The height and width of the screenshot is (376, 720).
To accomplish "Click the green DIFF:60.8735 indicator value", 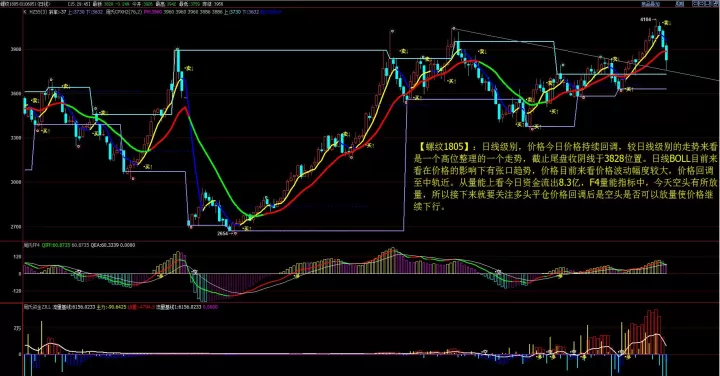I will 56,245.
